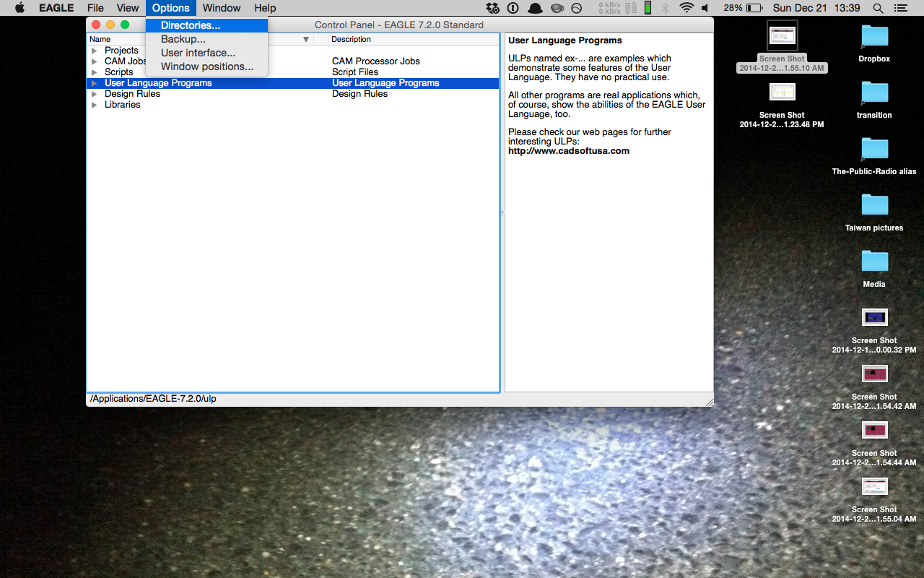Open the File menu

pos(95,8)
